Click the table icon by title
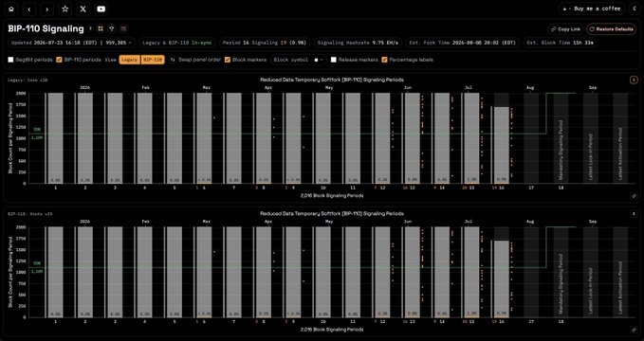The image size is (644, 341). click(123, 28)
